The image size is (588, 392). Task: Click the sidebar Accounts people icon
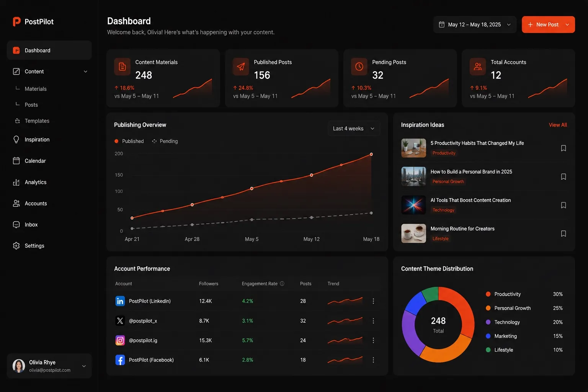(16, 203)
